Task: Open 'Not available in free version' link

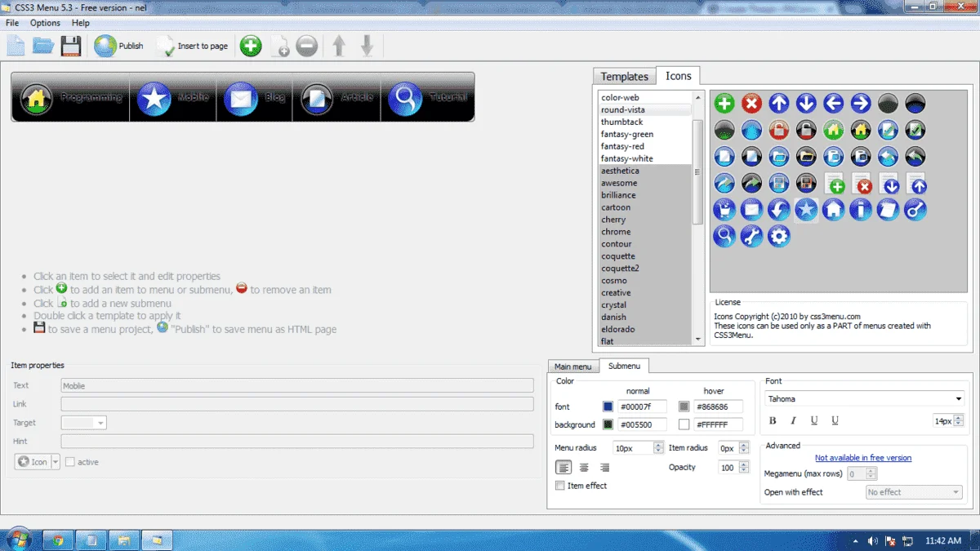Action: (863, 458)
